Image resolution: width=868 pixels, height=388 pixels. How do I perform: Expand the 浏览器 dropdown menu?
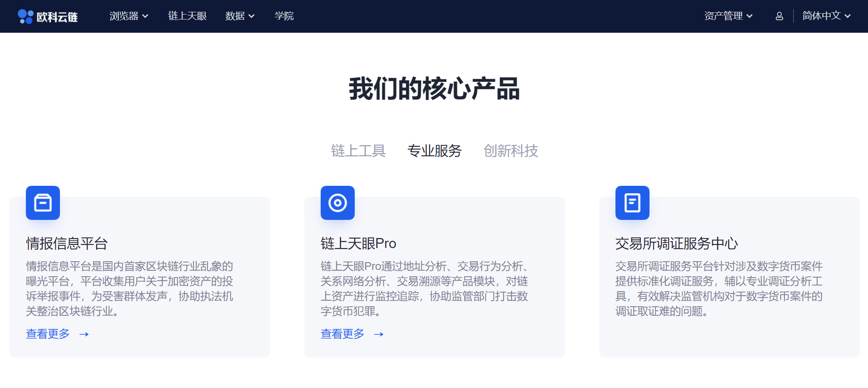pos(129,16)
